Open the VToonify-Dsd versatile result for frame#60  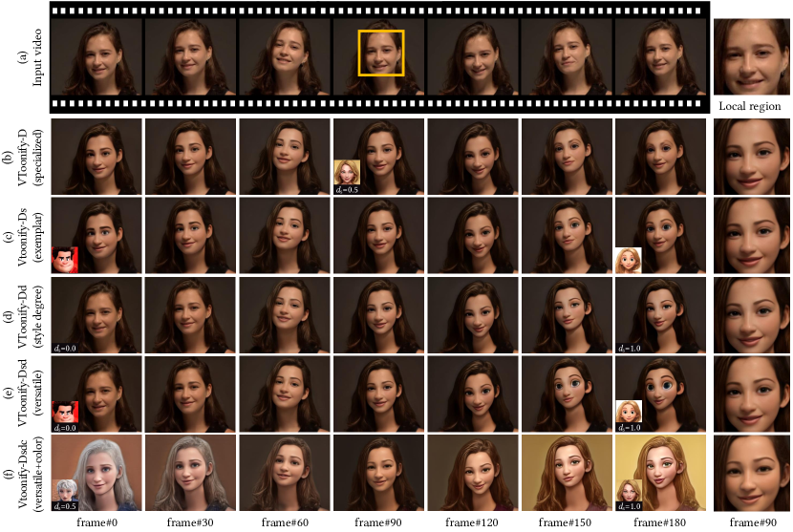(x=284, y=394)
